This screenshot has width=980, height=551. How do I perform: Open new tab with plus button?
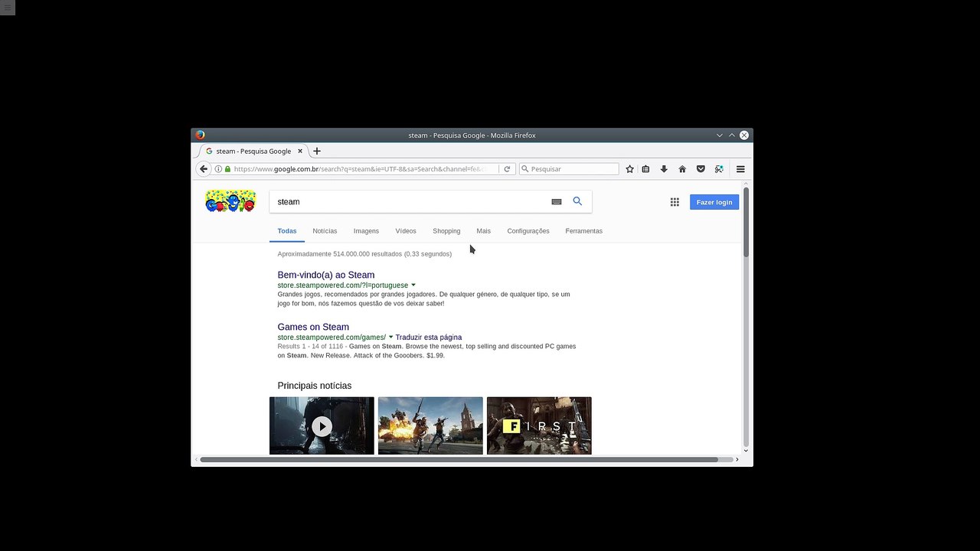click(317, 151)
